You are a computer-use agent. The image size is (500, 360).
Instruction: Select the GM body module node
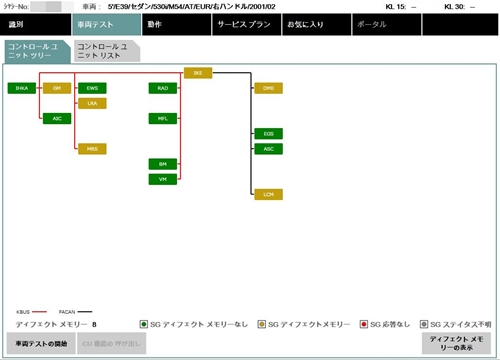coord(57,88)
